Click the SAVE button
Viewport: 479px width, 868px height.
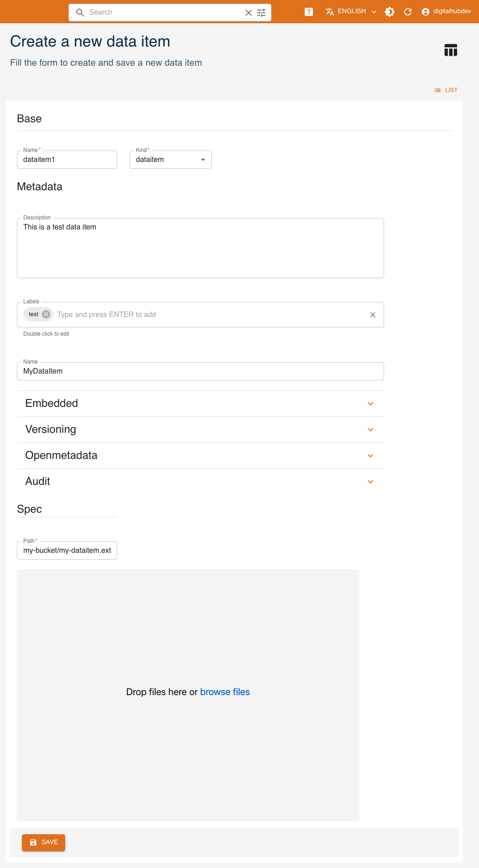click(x=44, y=842)
